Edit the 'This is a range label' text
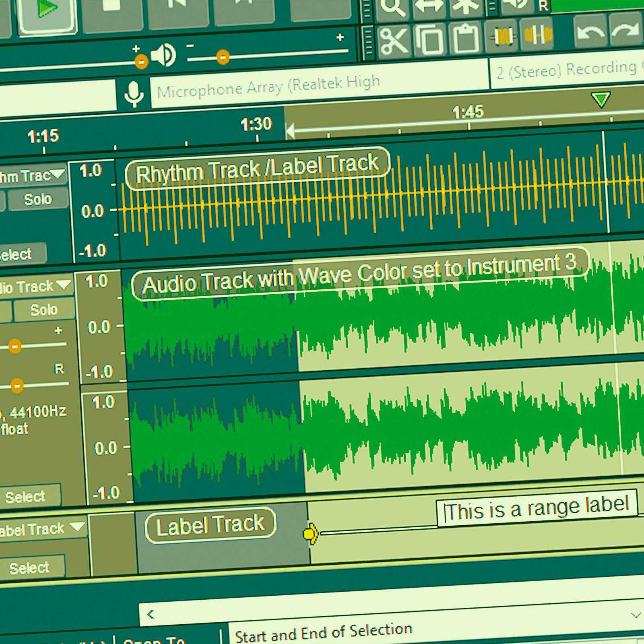644x644 pixels. pos(537,508)
